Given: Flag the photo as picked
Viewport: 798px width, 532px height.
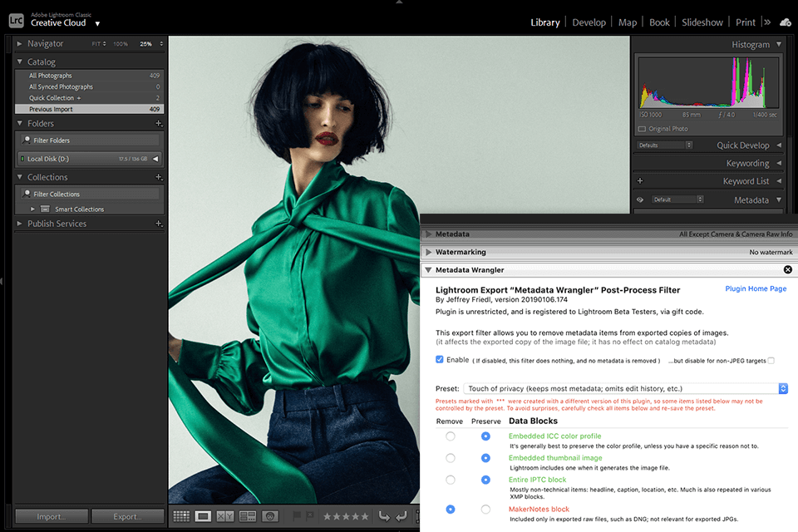Looking at the screenshot, I should pyautogui.click(x=297, y=516).
